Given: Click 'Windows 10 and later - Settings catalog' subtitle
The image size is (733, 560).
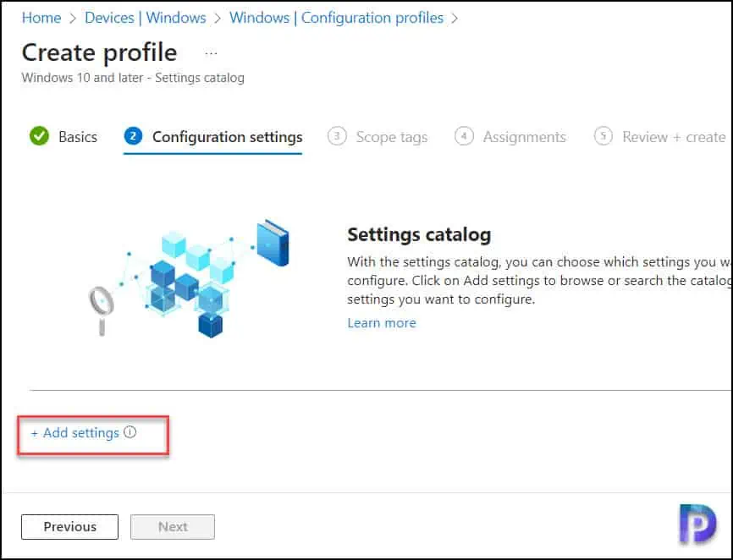Looking at the screenshot, I should (133, 78).
